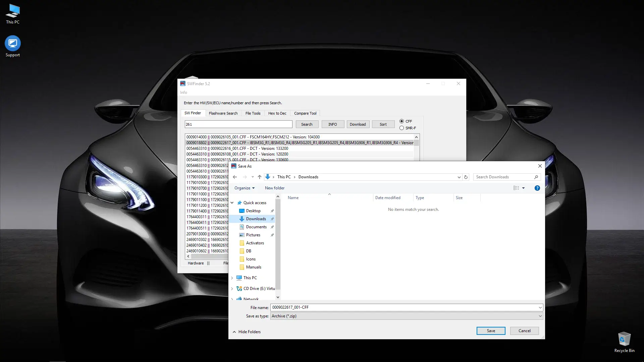Click the Save button
Viewport: 644px width, 362px height.
(x=491, y=331)
